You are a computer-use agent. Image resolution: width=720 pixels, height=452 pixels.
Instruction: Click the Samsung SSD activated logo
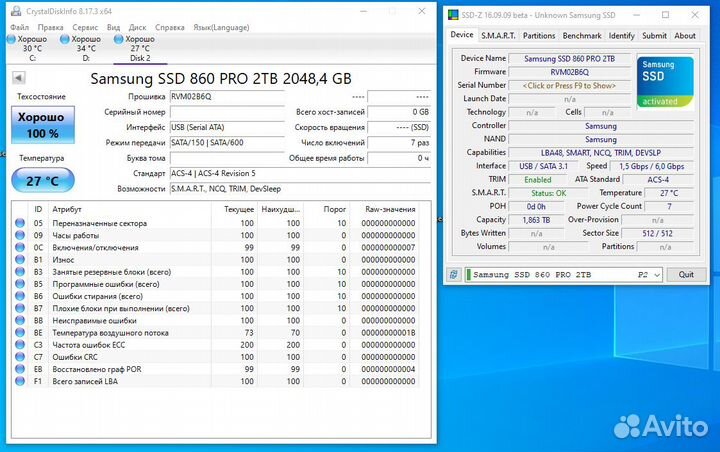(x=665, y=82)
